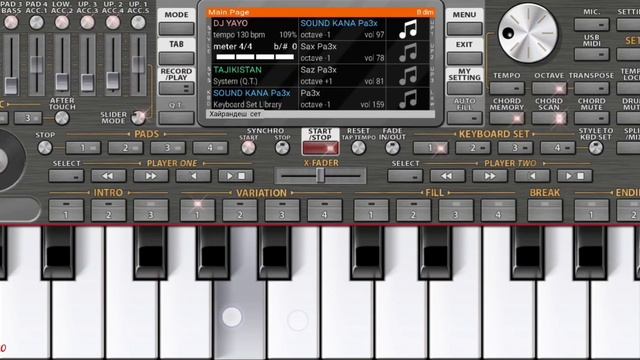Image resolution: width=640 pixels, height=360 pixels.
Task: Toggle CHORD SCAN
Action: coord(549,118)
